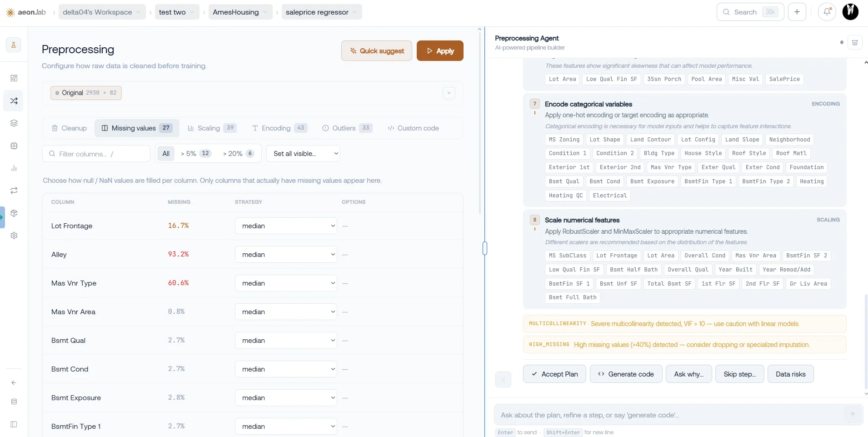
Task: Click the Apply button
Action: click(440, 51)
